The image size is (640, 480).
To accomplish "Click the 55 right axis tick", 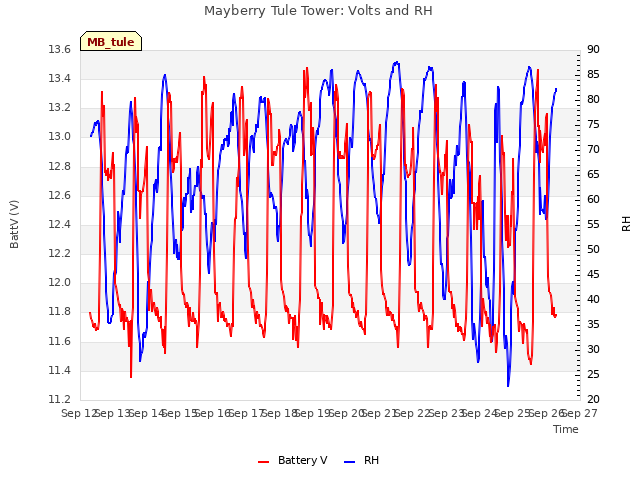I will pyautogui.click(x=593, y=224).
